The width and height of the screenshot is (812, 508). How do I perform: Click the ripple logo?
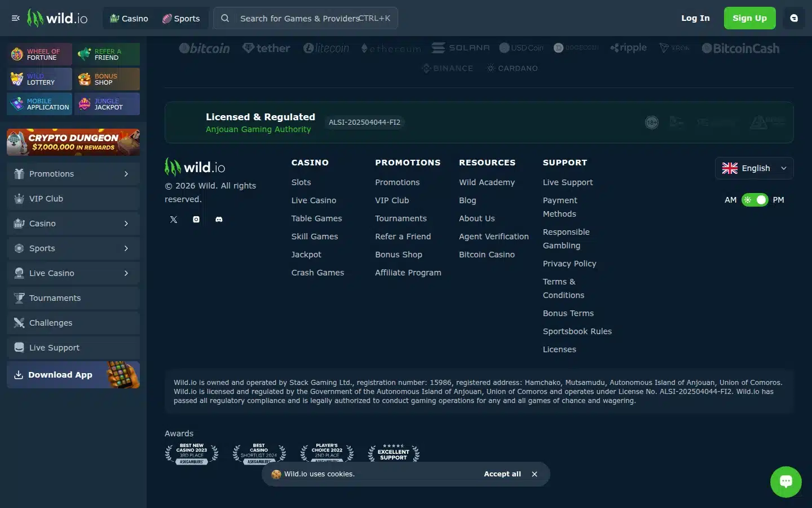(628, 48)
